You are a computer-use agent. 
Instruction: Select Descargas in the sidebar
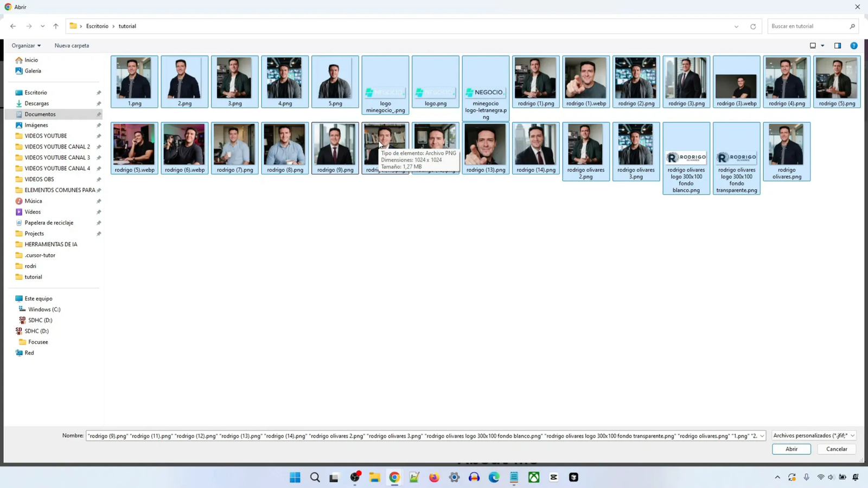[x=36, y=103]
